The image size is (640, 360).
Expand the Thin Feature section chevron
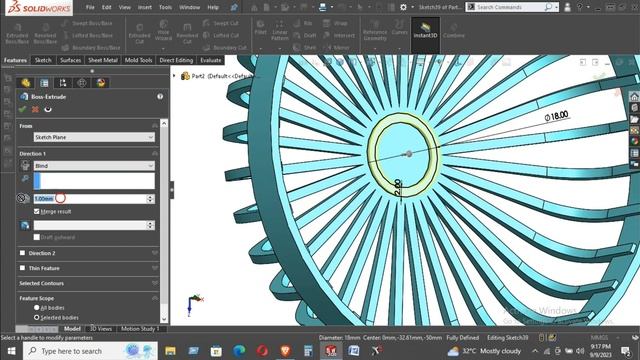(x=155, y=268)
